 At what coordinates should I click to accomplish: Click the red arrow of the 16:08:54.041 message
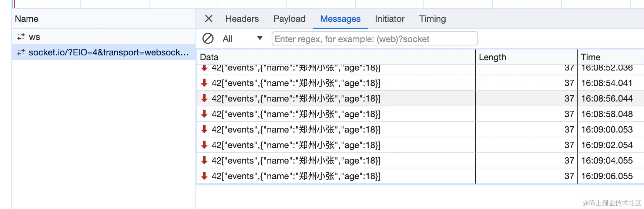[204, 83]
